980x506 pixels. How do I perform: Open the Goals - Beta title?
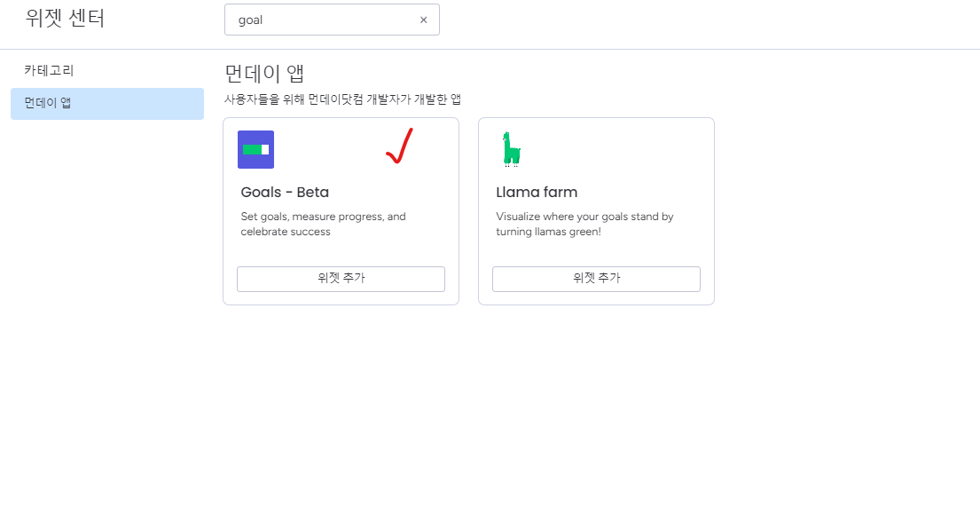click(285, 192)
